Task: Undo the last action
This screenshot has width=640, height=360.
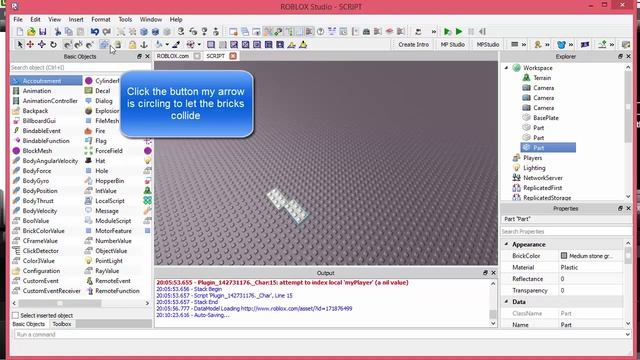Action: point(95,31)
